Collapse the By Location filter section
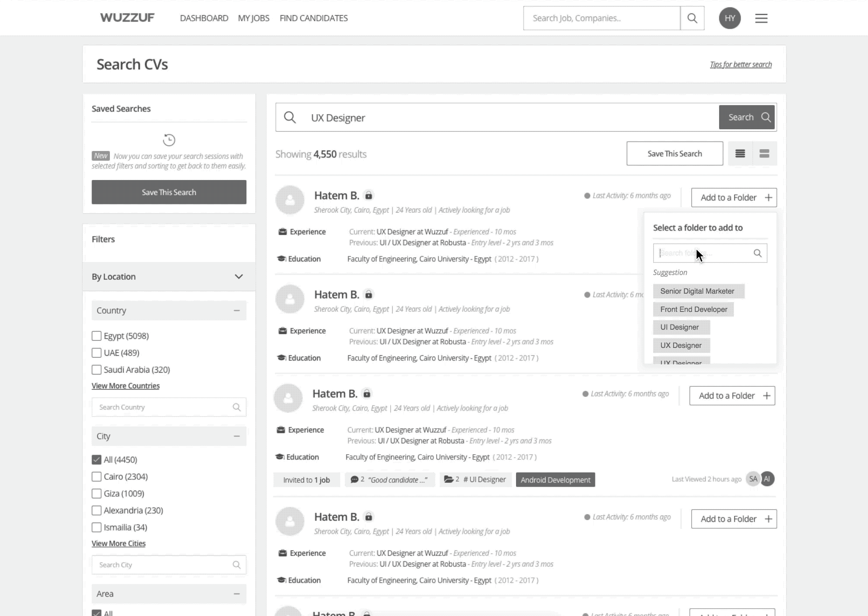Image resolution: width=868 pixels, height=616 pixels. coord(238,277)
